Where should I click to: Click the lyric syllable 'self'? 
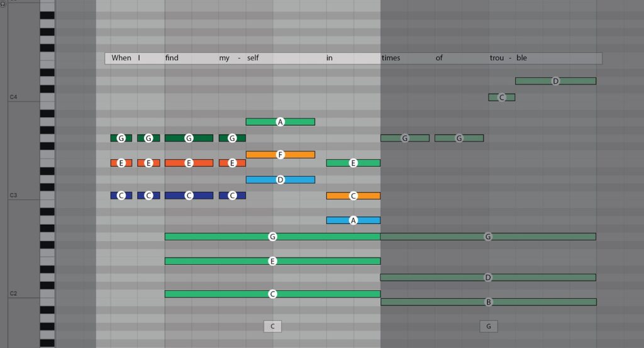point(253,58)
